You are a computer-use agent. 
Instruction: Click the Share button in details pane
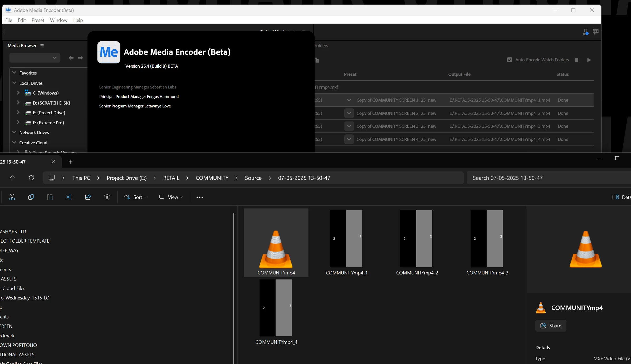click(x=551, y=326)
